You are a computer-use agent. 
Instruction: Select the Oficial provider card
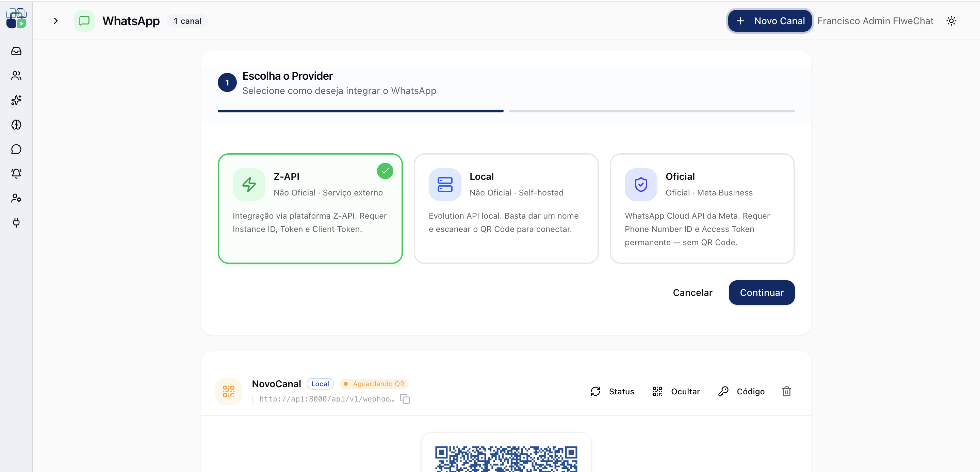tap(702, 209)
